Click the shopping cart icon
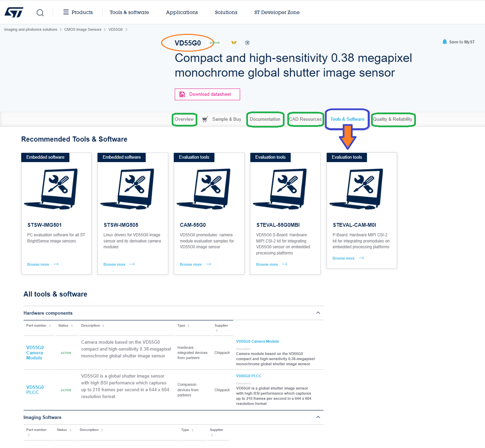The image size is (485, 448). click(x=205, y=119)
